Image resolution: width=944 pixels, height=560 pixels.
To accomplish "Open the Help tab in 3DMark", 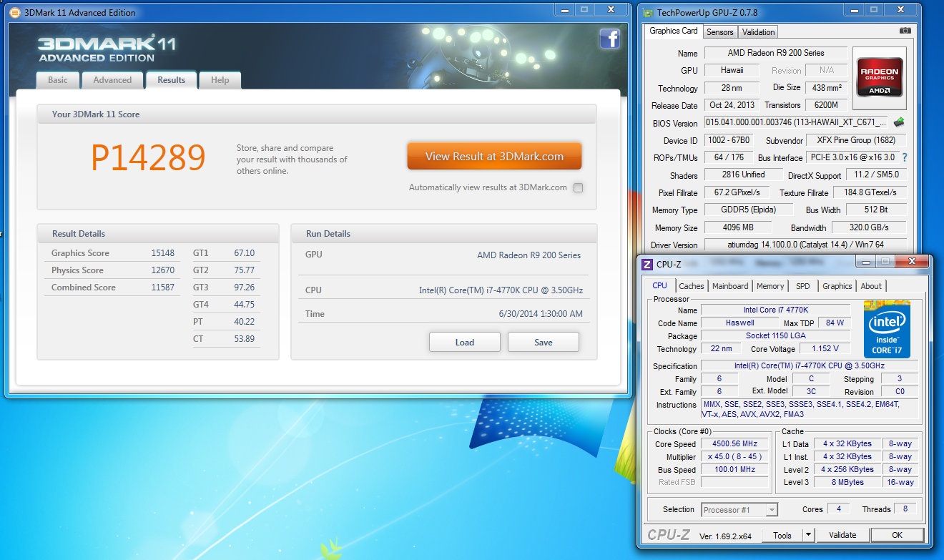I will (x=220, y=80).
